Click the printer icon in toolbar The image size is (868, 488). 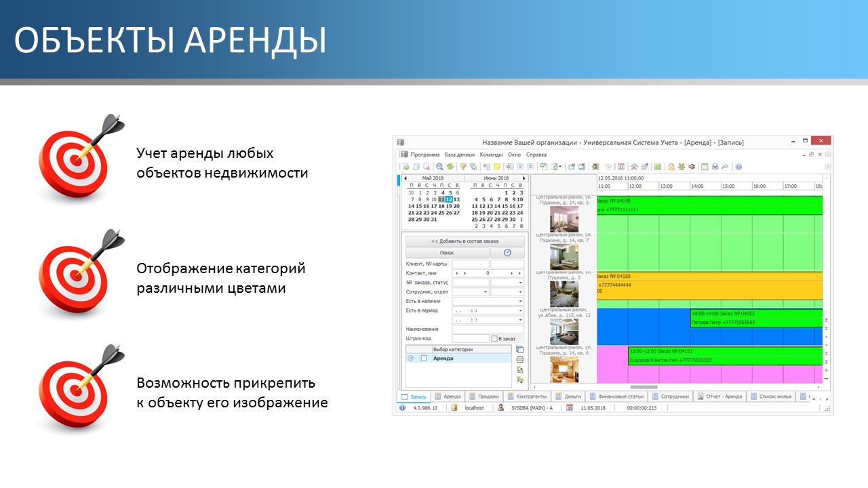(714, 166)
